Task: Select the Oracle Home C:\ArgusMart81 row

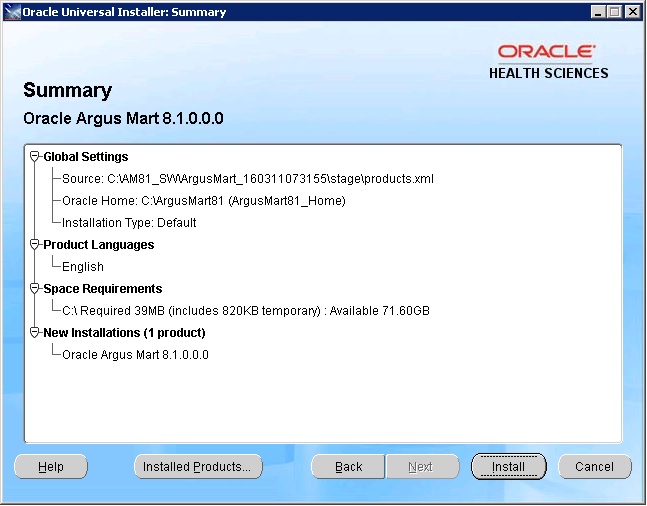Action: 204,201
